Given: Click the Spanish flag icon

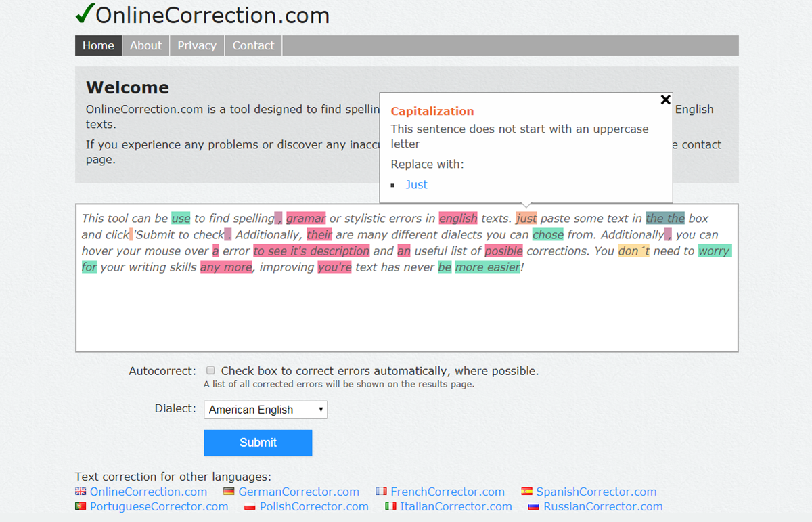Looking at the screenshot, I should click(x=526, y=492).
